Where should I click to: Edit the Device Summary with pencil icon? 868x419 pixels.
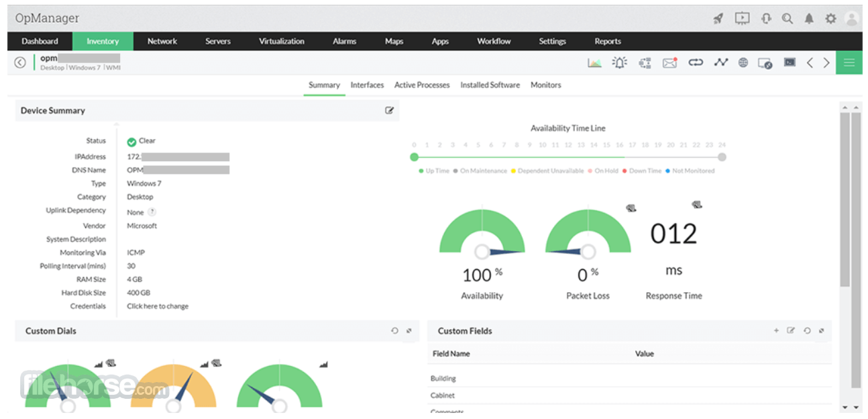pos(389,110)
